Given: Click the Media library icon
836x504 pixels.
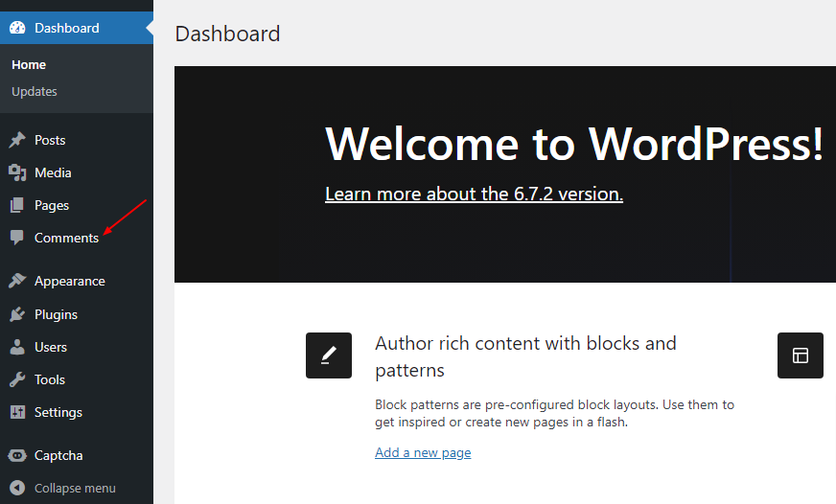Looking at the screenshot, I should point(17,172).
